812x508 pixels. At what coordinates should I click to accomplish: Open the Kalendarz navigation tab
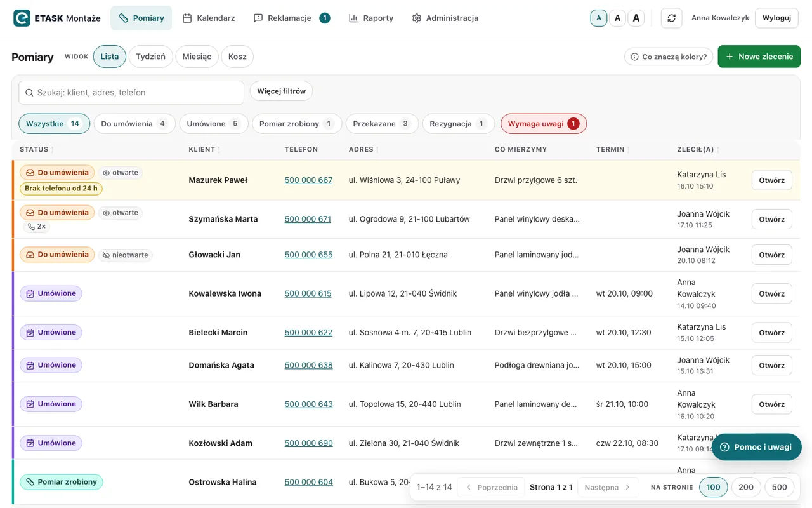(x=209, y=18)
